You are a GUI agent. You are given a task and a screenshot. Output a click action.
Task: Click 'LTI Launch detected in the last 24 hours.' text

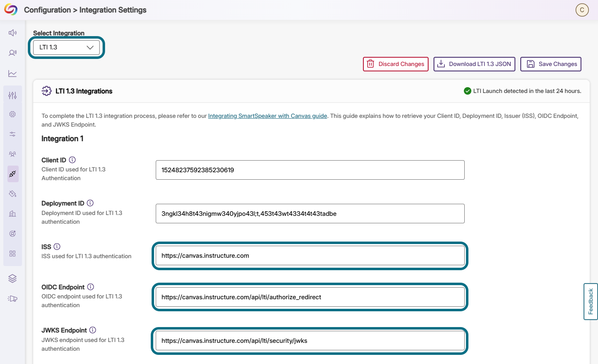point(527,91)
